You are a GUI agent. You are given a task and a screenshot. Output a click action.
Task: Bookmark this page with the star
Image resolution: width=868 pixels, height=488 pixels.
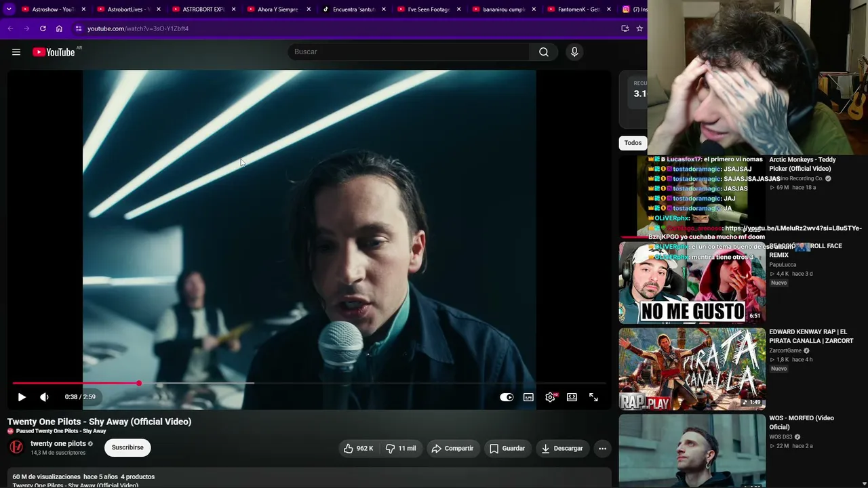coord(639,28)
